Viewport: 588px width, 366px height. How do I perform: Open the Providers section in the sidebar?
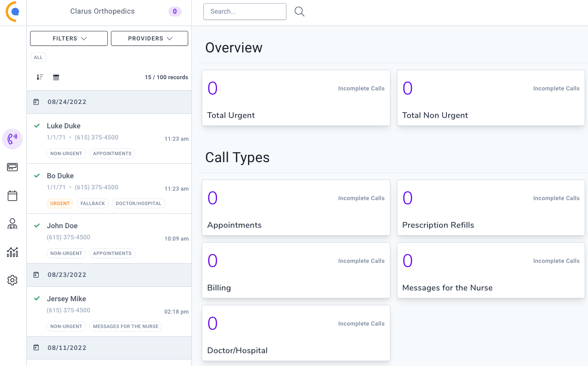pyautogui.click(x=12, y=224)
